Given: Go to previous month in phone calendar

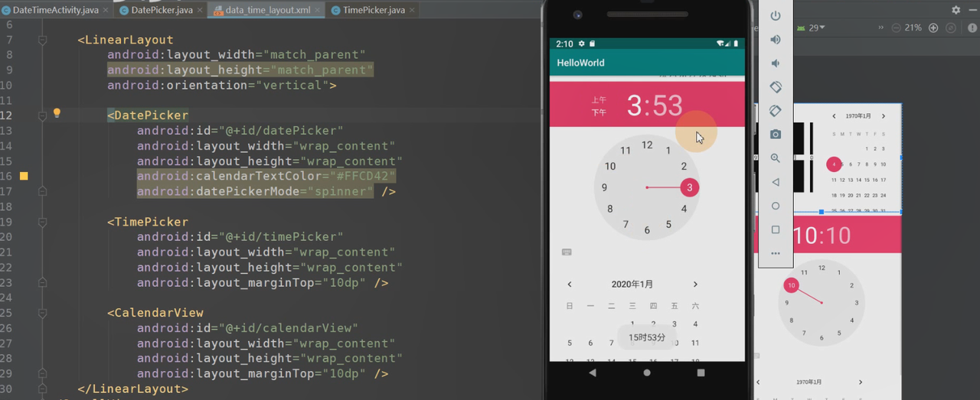Looking at the screenshot, I should pos(569,284).
